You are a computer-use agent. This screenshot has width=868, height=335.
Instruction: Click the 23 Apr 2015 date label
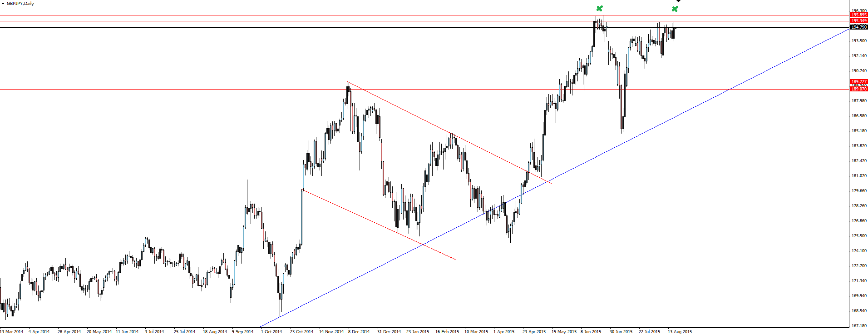click(534, 332)
